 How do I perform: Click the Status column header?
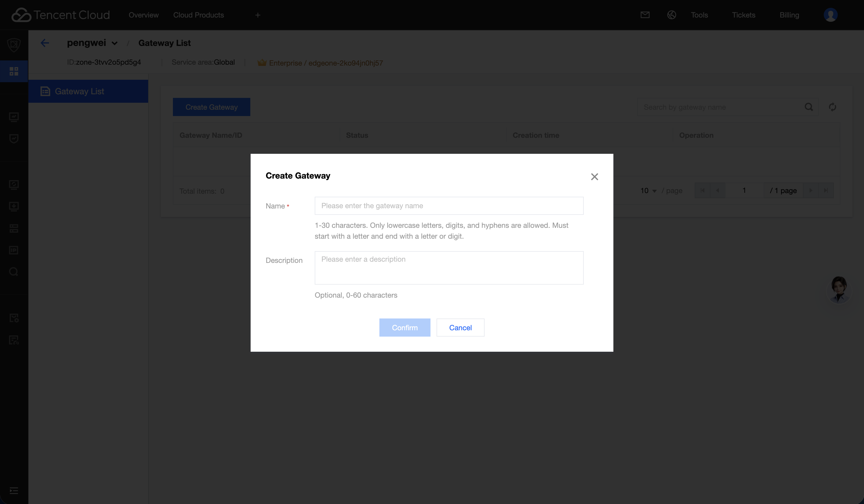[x=357, y=135]
